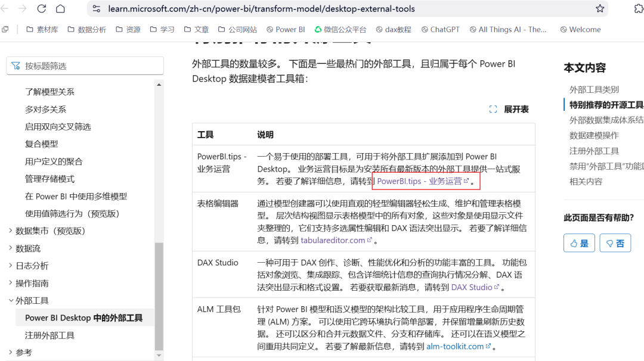
Task: Follow the DAX Studio link
Action: 475,287
